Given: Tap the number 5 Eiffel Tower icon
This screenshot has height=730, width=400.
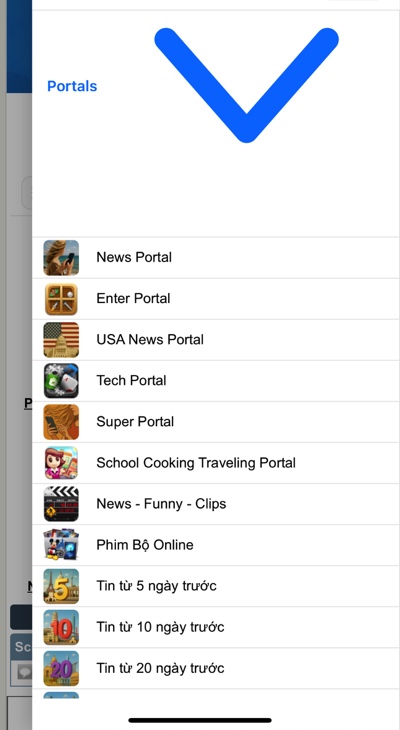Looking at the screenshot, I should [x=61, y=586].
